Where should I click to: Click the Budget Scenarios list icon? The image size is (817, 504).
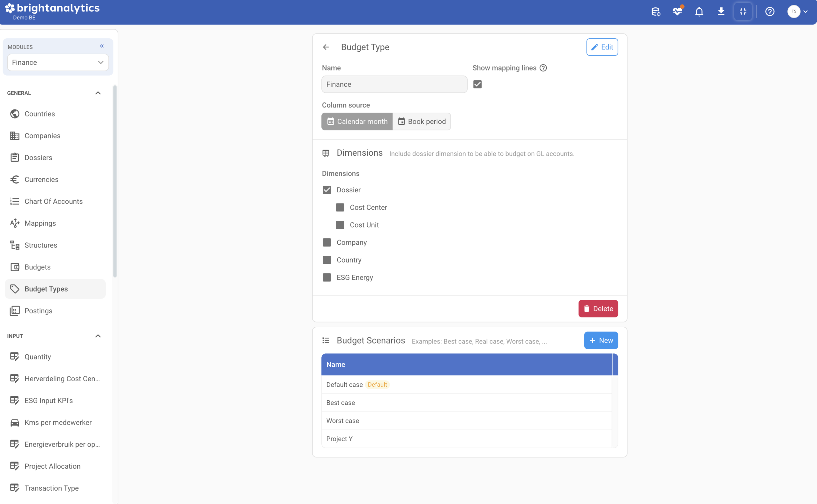[326, 340]
